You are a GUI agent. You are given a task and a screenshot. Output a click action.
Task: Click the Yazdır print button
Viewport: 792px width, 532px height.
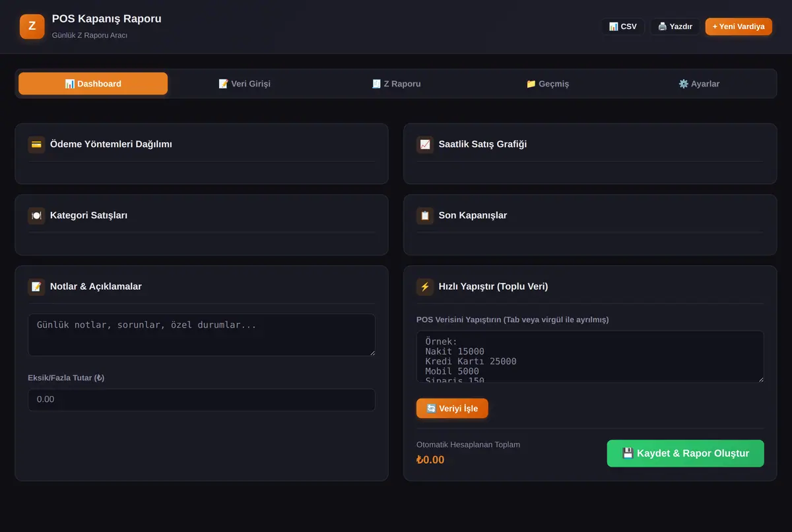click(675, 26)
